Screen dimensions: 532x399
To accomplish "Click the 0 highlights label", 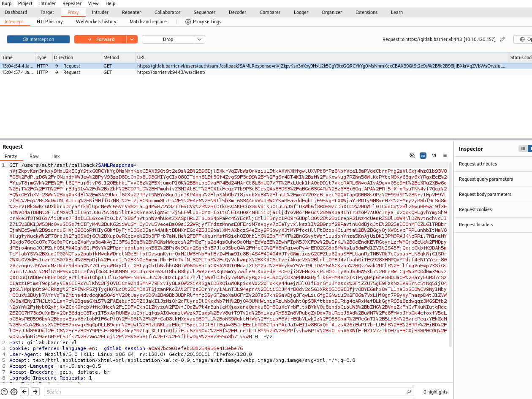I will (x=435, y=392).
